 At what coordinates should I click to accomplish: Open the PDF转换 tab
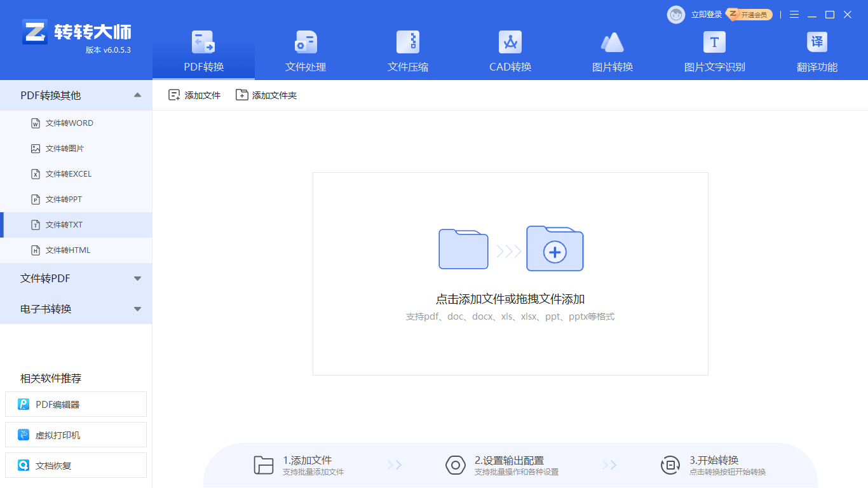203,52
